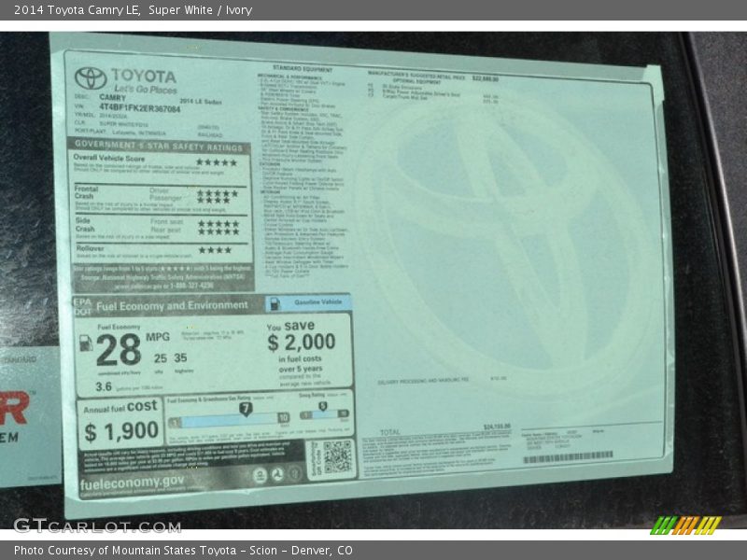Click the TOYOTA wordmark
Image resolution: width=747 pixels, height=560 pixels.
coord(144,76)
